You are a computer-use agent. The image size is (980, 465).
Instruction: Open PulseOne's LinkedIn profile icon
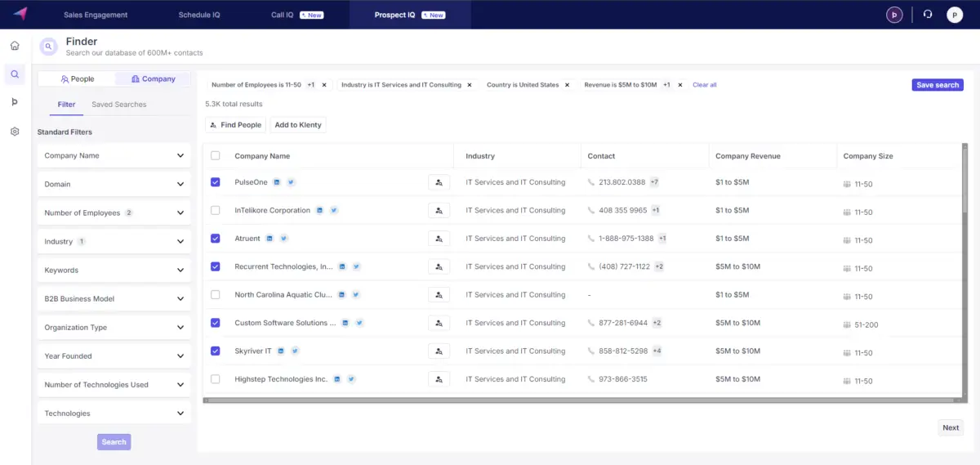coord(277,182)
